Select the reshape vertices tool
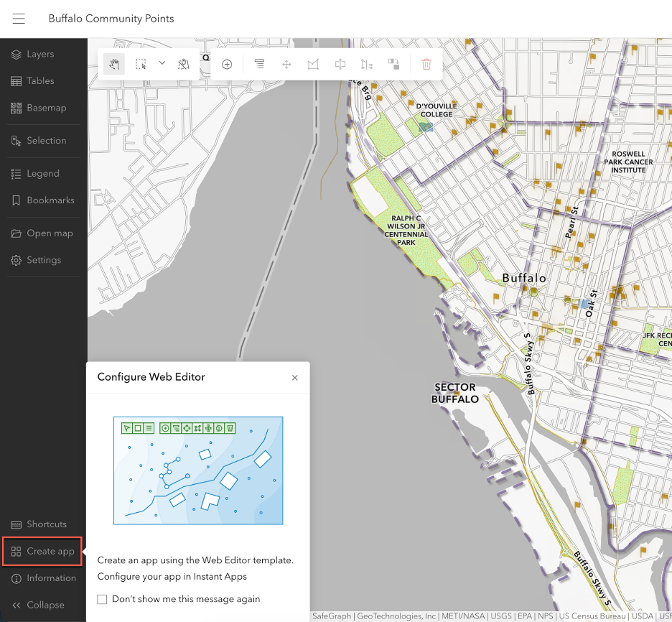Screen dimensions: 672x622 point(313,64)
